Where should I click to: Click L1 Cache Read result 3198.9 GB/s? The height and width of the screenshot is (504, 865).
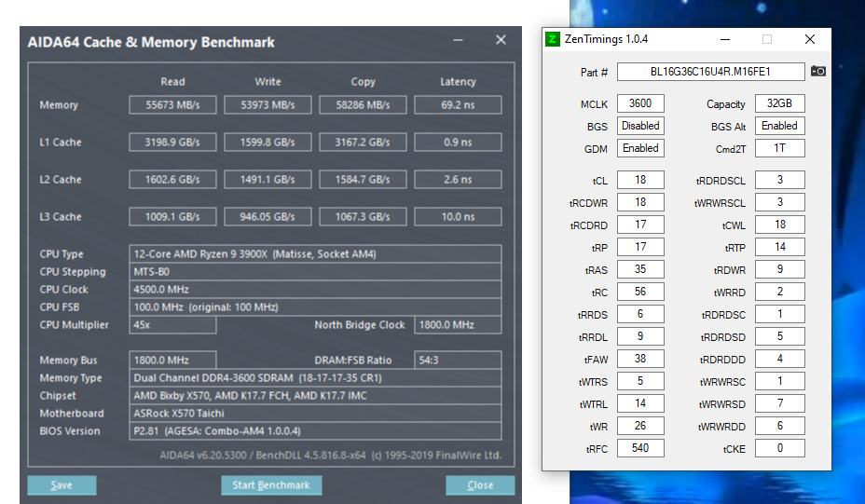pyautogui.click(x=172, y=143)
